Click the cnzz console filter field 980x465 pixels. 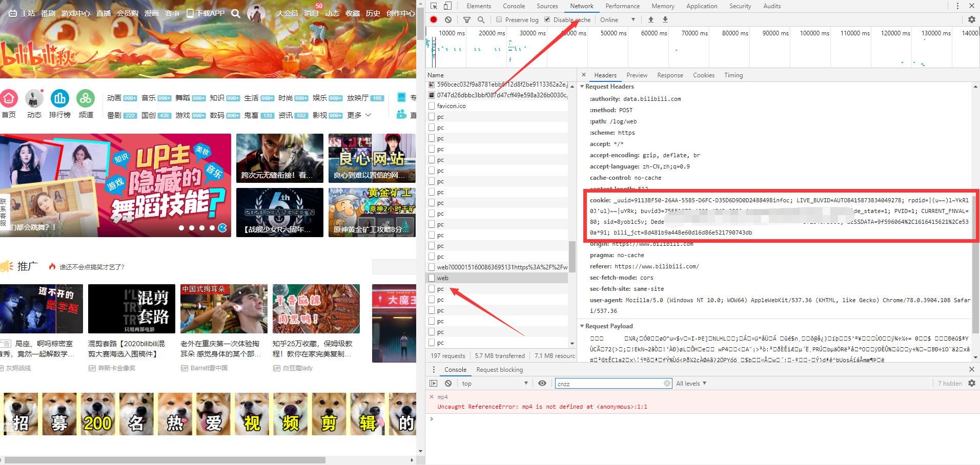[x=609, y=384]
